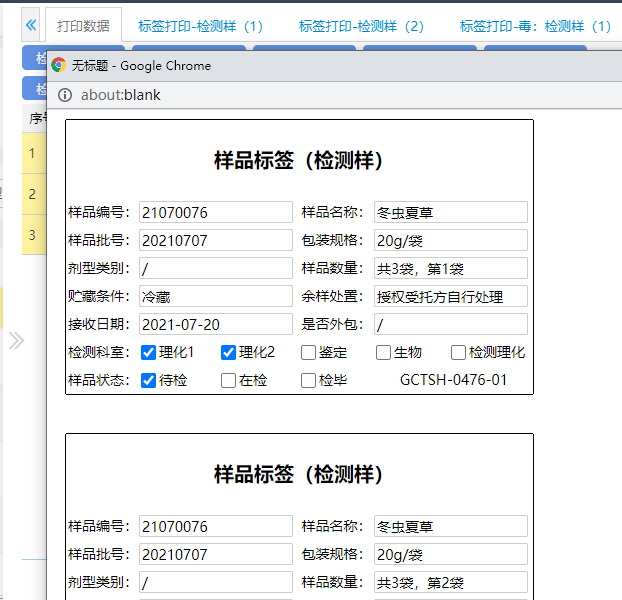This screenshot has width=622, height=600.
Task: Enable the 生物 checkbox
Action: [383, 352]
